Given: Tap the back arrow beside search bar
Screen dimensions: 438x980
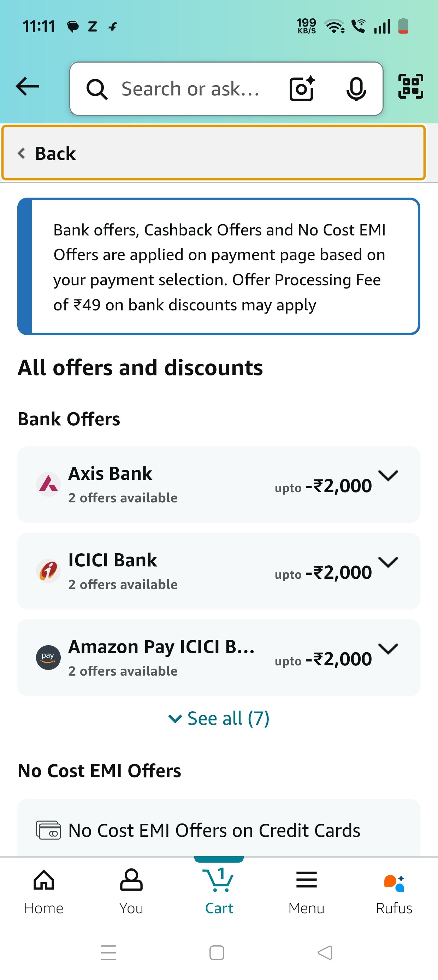Looking at the screenshot, I should tap(28, 87).
